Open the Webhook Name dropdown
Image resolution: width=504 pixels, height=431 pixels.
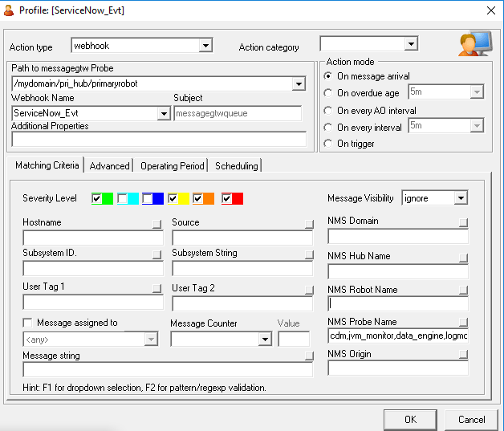pyautogui.click(x=163, y=114)
